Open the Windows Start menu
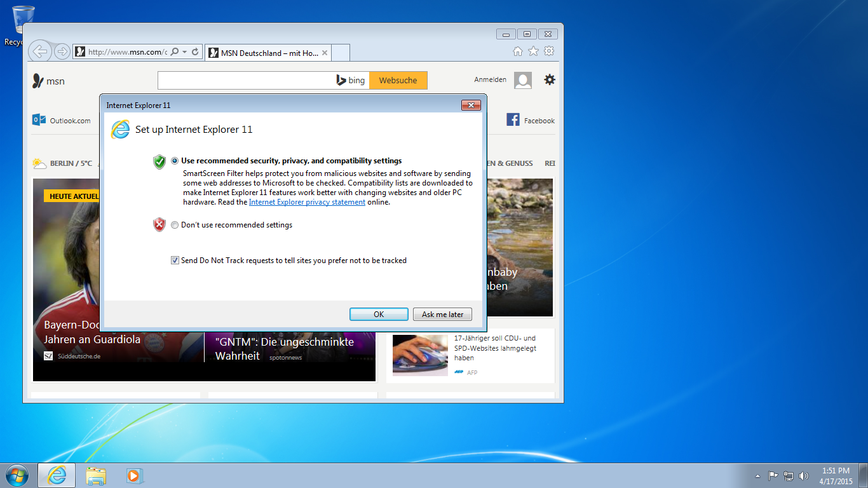Screen dimensions: 868x488 tap(17, 475)
